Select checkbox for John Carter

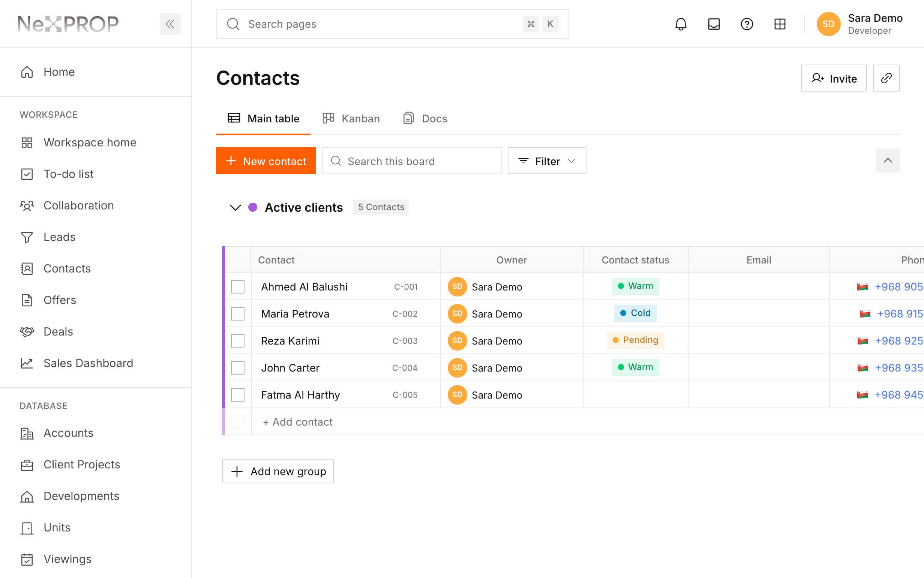tap(237, 368)
